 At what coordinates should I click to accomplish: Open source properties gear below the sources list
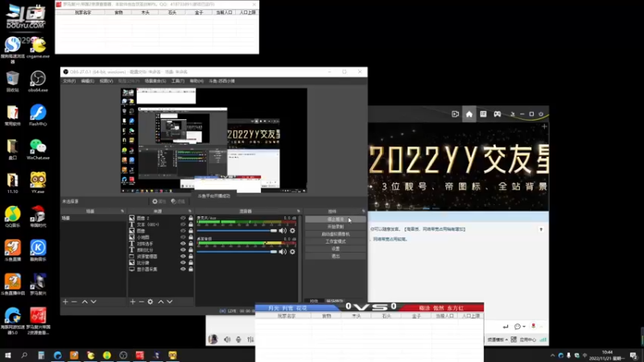click(x=151, y=302)
